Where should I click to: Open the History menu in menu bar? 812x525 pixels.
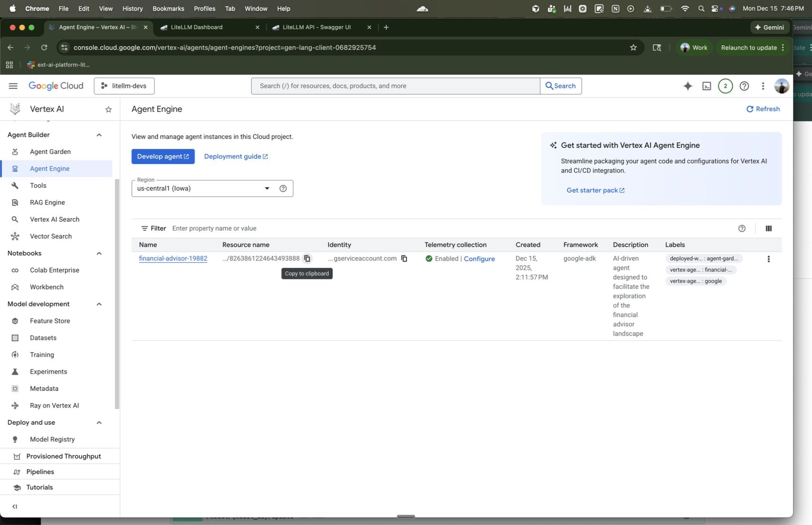133,8
